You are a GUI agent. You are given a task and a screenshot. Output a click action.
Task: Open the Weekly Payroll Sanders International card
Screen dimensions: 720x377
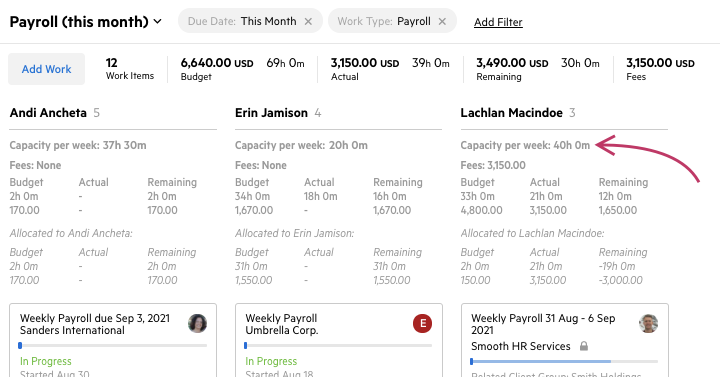(x=113, y=340)
